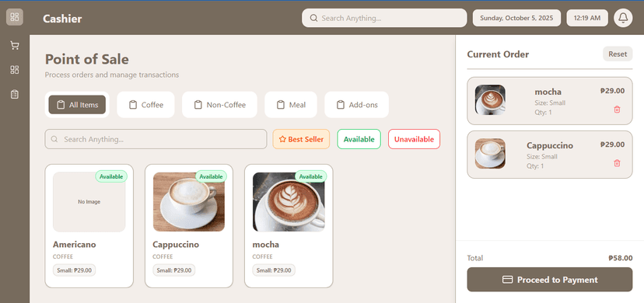Viewport: 644px width, 303px height.
Task: Click the Cappuccino name in the product grid
Action: (176, 245)
